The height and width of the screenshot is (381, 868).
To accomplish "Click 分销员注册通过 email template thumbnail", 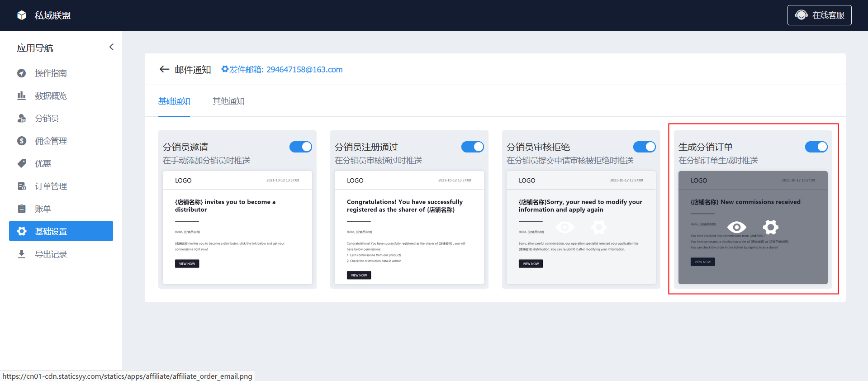I will pos(409,228).
